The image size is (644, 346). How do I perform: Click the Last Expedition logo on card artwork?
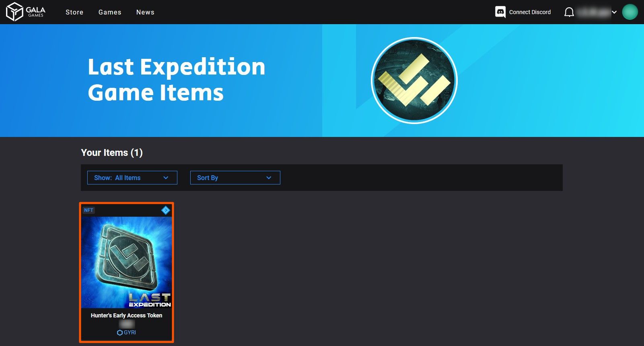(150, 300)
